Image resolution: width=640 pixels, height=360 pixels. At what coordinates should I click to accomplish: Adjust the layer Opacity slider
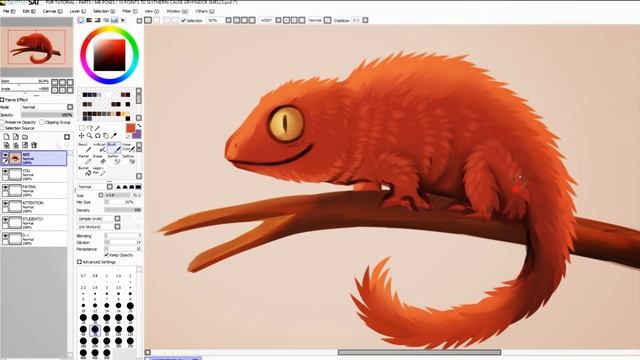pyautogui.click(x=47, y=115)
